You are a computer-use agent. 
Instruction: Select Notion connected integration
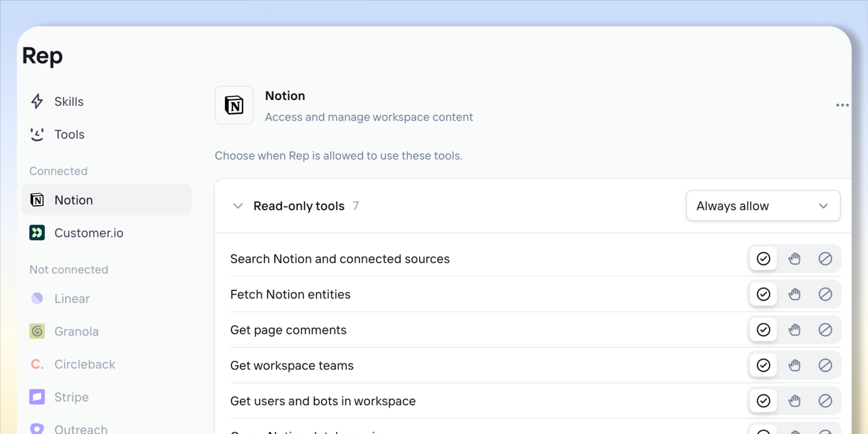(106, 200)
